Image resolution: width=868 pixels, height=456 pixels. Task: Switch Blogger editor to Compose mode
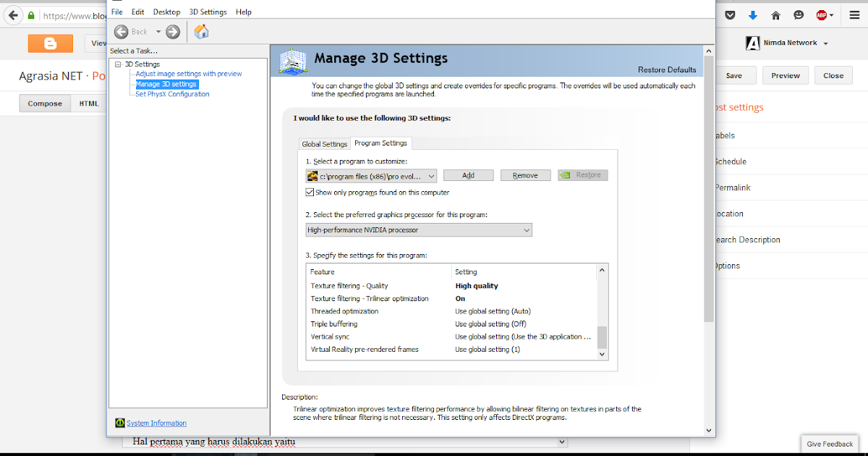45,104
